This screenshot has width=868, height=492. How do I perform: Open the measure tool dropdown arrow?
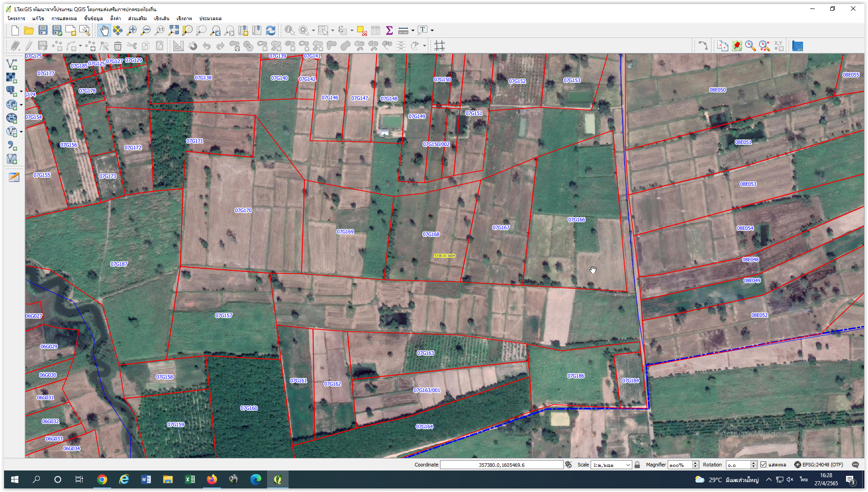click(x=413, y=30)
